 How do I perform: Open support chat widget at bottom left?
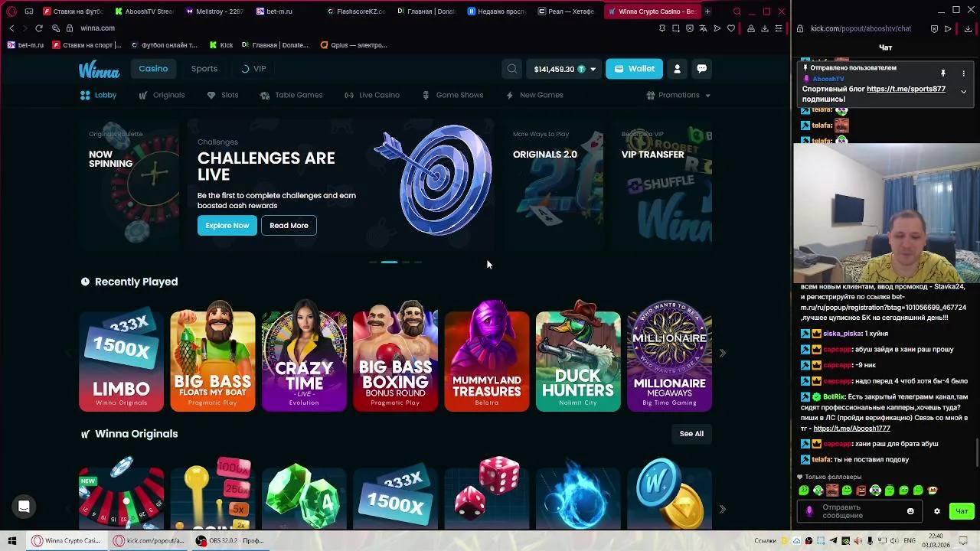point(24,507)
